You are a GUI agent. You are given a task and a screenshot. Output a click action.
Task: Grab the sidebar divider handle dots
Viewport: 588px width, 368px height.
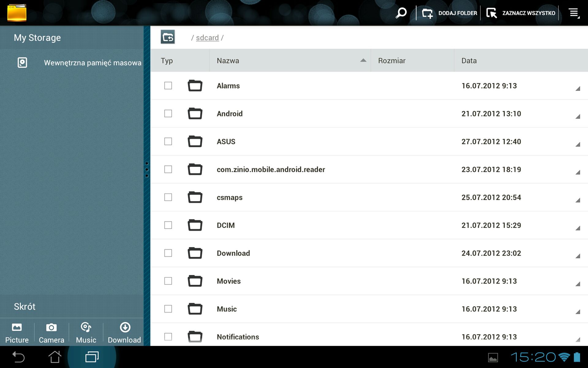pos(147,170)
